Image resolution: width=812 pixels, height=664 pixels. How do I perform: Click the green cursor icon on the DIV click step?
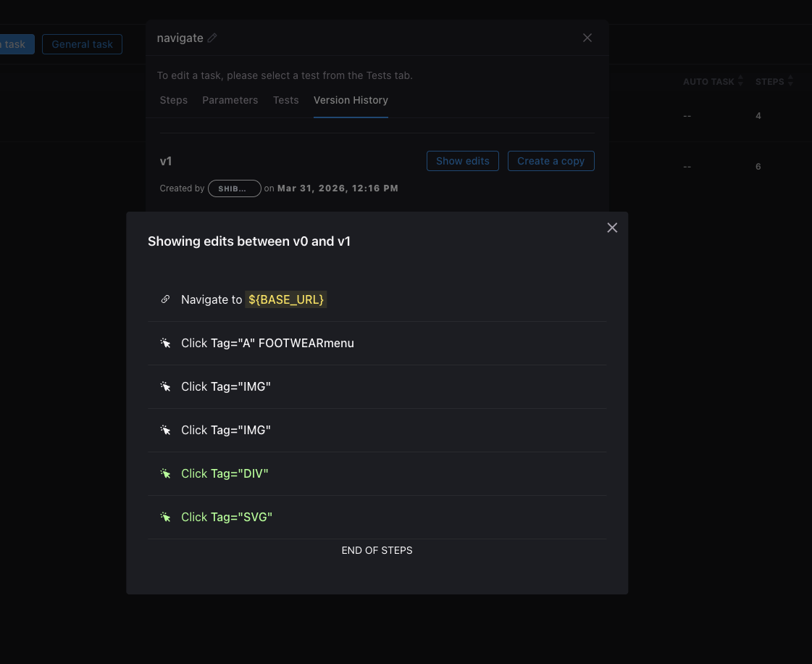(165, 473)
